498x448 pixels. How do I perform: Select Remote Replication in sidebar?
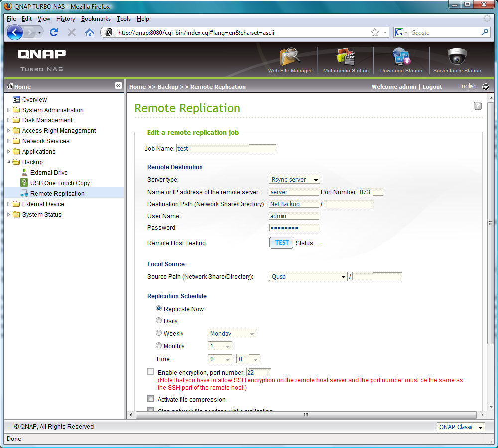point(57,193)
